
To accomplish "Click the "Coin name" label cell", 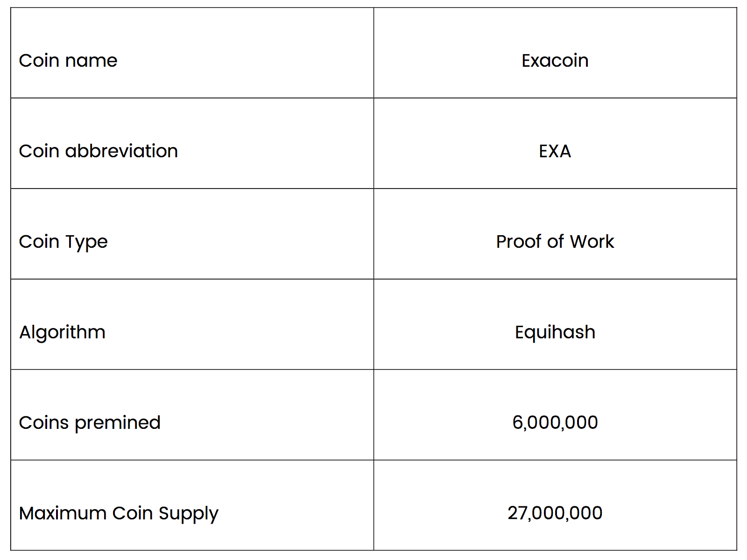I will point(68,61).
